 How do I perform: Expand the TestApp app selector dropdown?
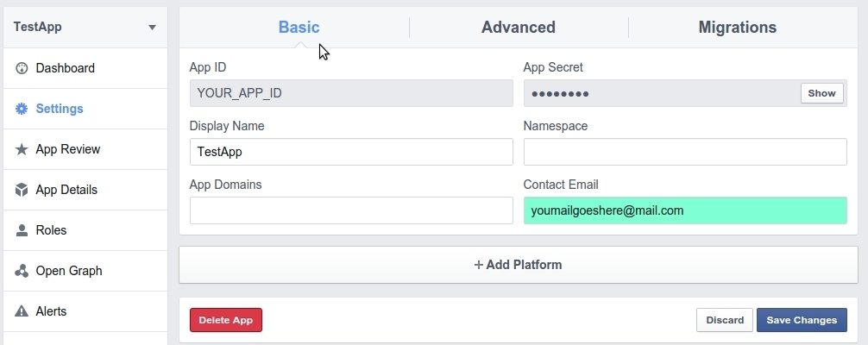pos(152,27)
